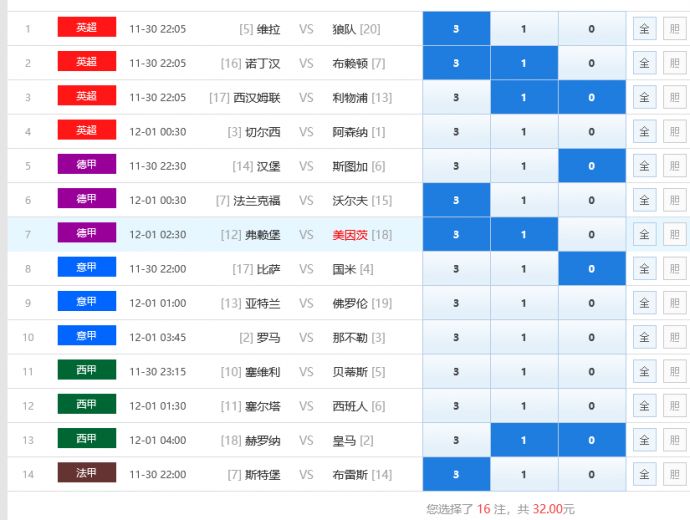Click the 法甲 league tag
The width and height of the screenshot is (690, 520).
(x=87, y=473)
